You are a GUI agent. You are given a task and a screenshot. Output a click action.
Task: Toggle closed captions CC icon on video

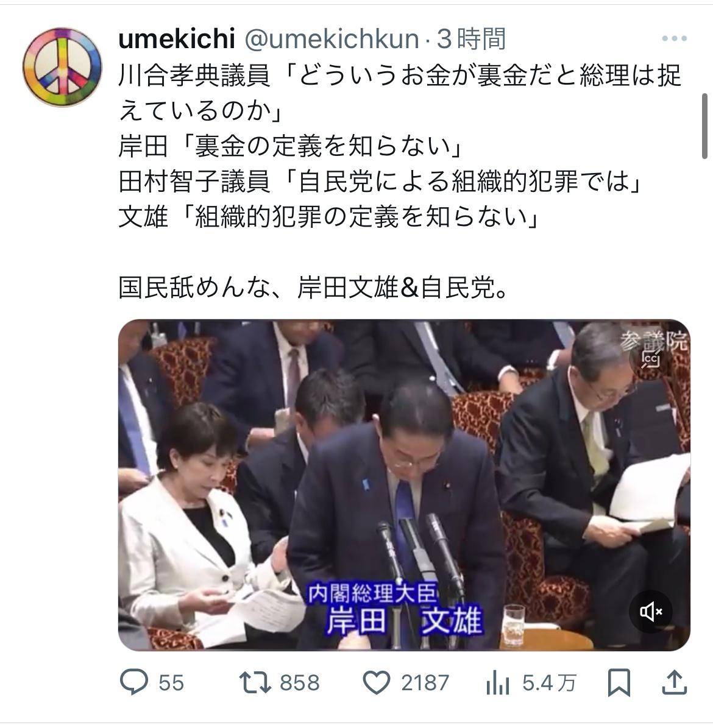pos(651,358)
